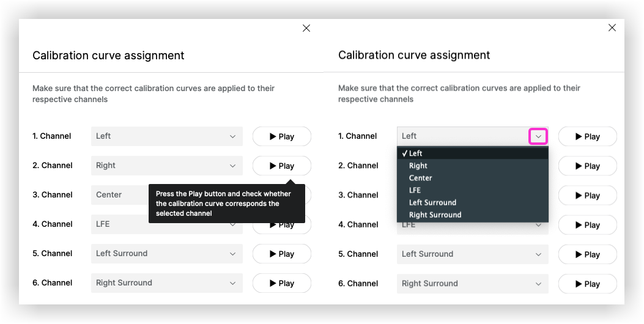644x324 pixels.
Task: Play channel 2 in the right dialog
Action: 587,166
